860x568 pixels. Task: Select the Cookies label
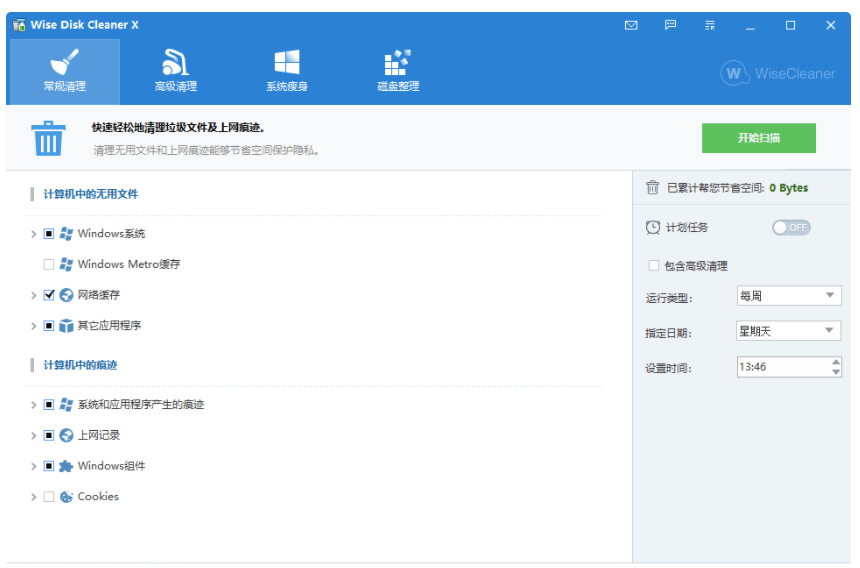(x=98, y=497)
